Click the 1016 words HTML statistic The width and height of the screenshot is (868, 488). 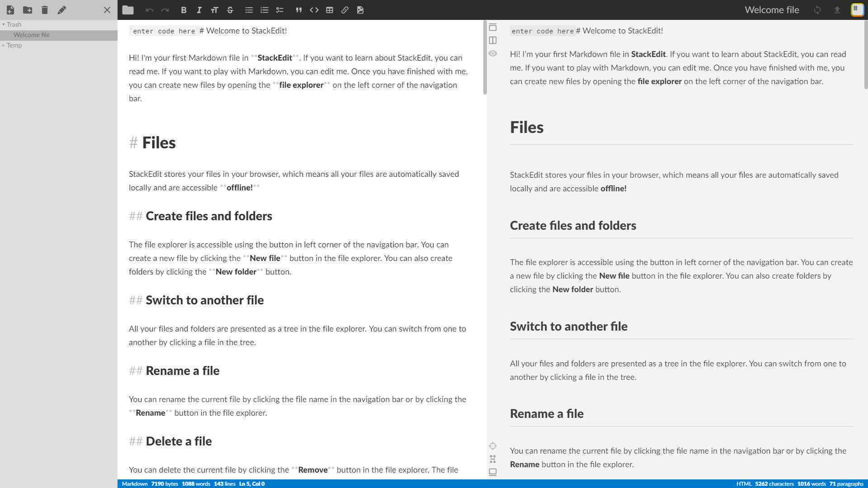811,484
